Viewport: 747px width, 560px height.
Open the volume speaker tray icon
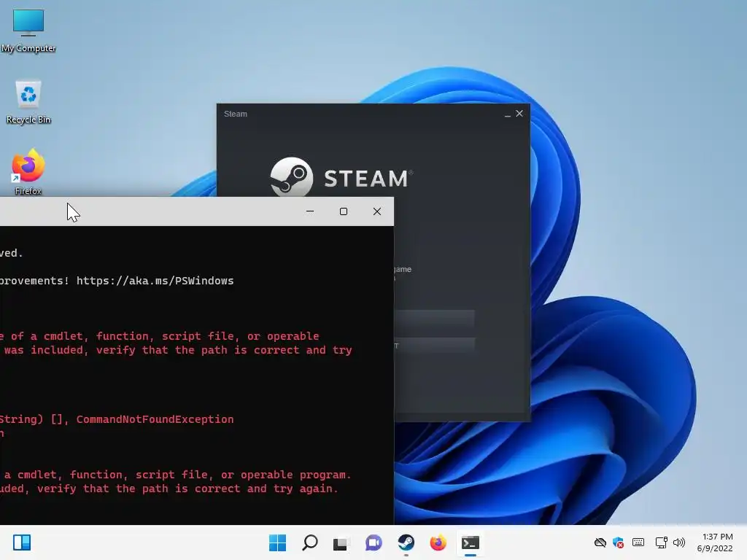point(679,542)
